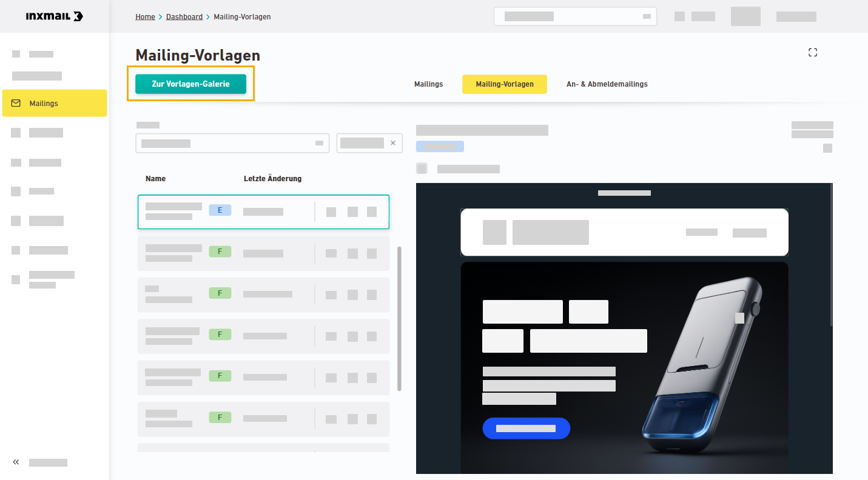Click the envelope icon in the sidebar
This screenshot has width=868, height=480.
(x=16, y=103)
